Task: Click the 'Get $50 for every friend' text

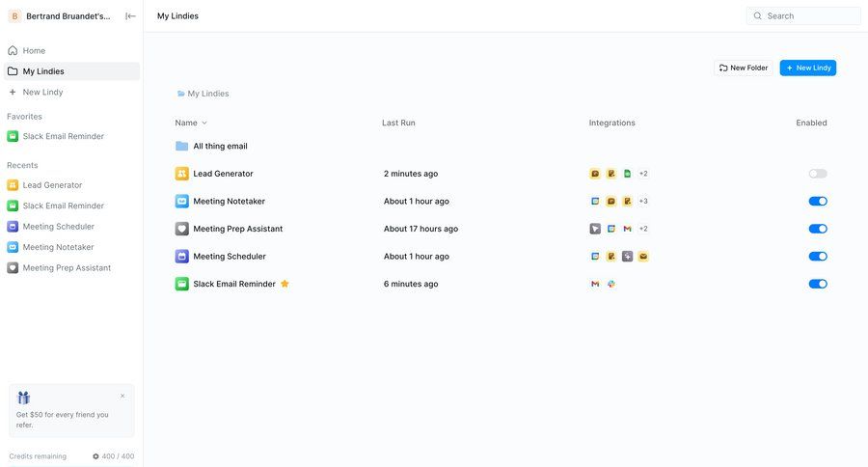Action: point(62,420)
